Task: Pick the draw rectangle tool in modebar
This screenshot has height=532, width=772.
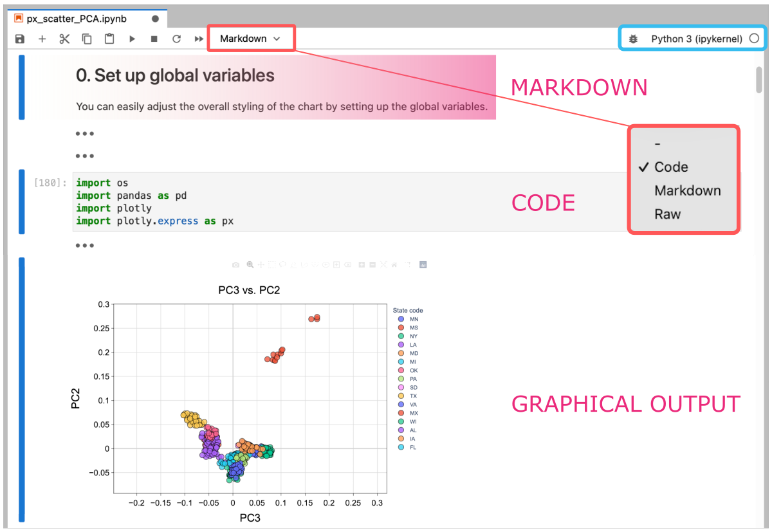Action: coord(336,264)
